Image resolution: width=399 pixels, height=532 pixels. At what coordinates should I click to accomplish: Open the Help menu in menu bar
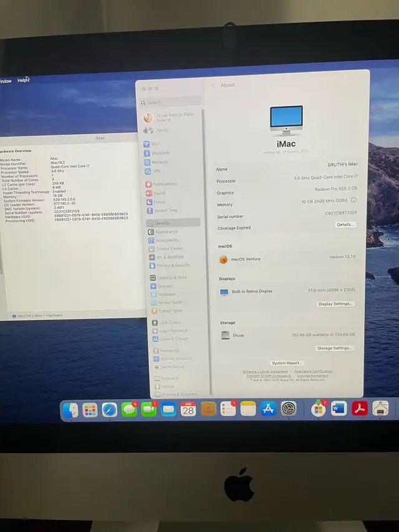22,80
